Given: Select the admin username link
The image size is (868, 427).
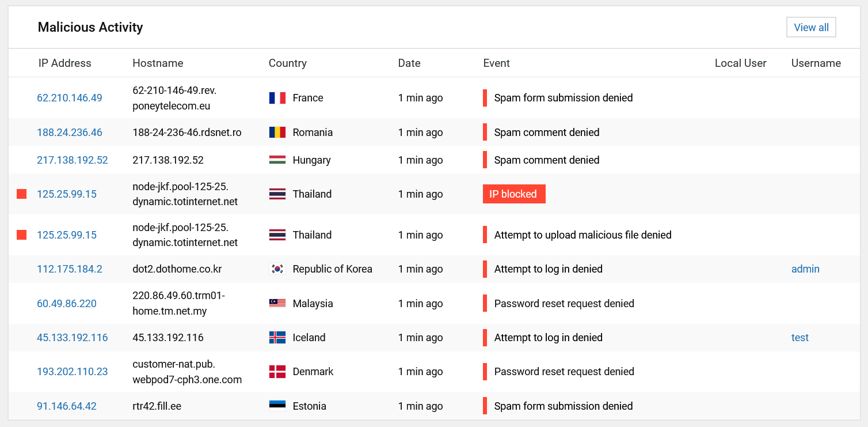Looking at the screenshot, I should tap(805, 269).
